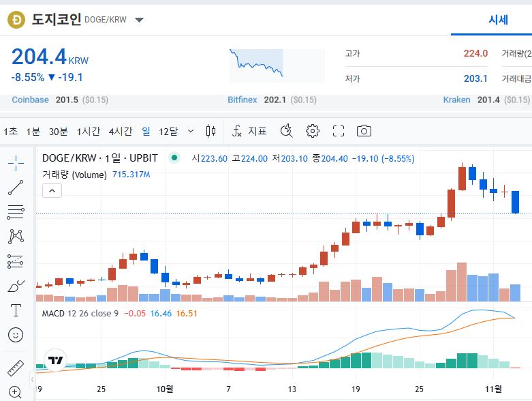The width and height of the screenshot is (532, 401).
Task: Select the 1초 interval
Action: tap(10, 132)
